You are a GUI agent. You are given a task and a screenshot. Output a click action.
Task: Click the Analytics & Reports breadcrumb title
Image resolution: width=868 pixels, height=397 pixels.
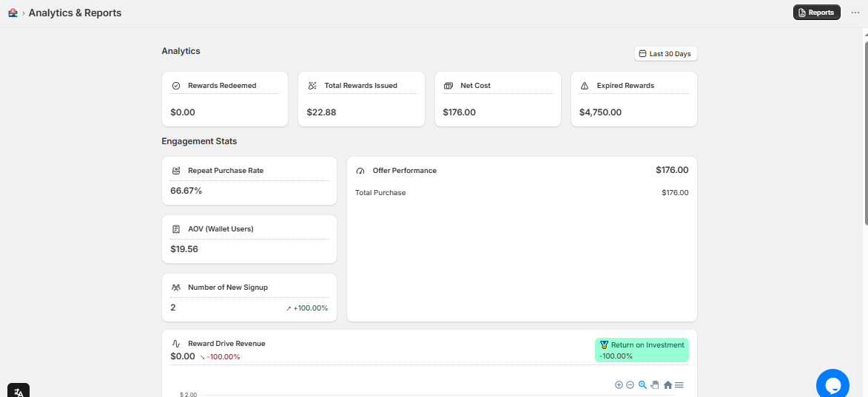75,13
